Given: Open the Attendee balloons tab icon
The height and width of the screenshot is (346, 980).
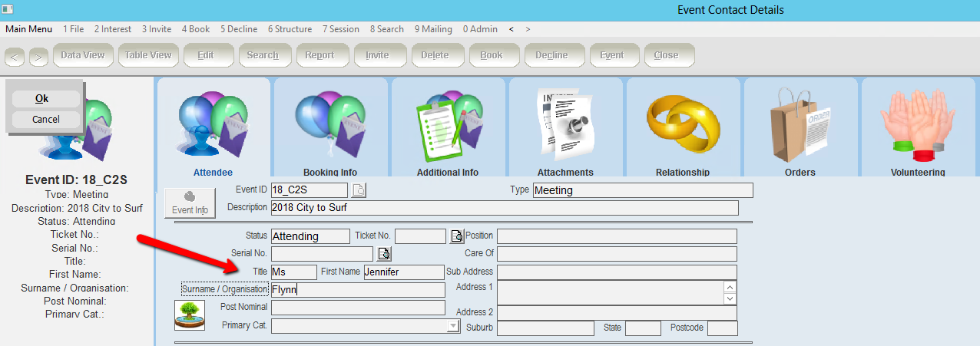Looking at the screenshot, I should [x=213, y=123].
